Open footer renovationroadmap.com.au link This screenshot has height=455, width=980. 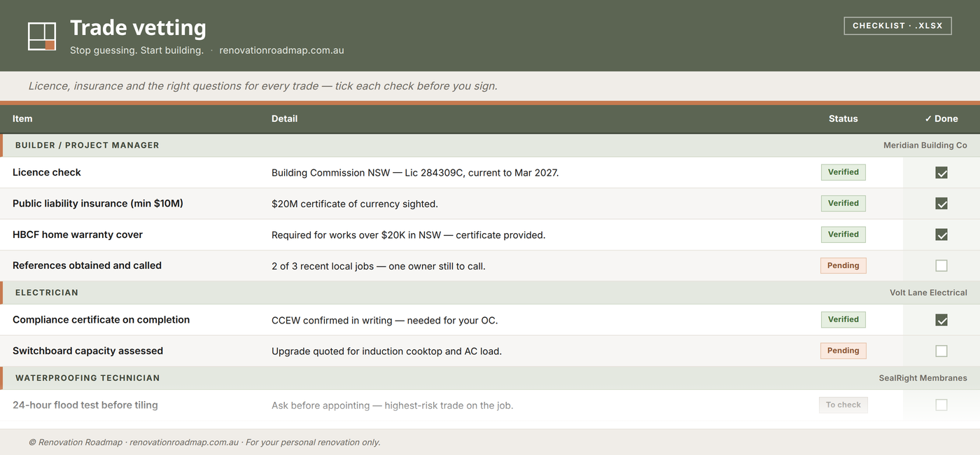184,442
